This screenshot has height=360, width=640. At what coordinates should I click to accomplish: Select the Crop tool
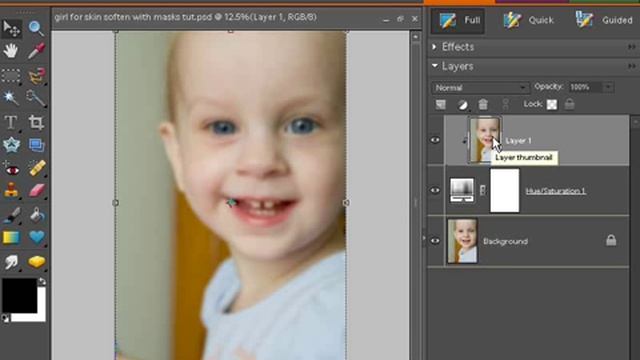click(x=36, y=122)
